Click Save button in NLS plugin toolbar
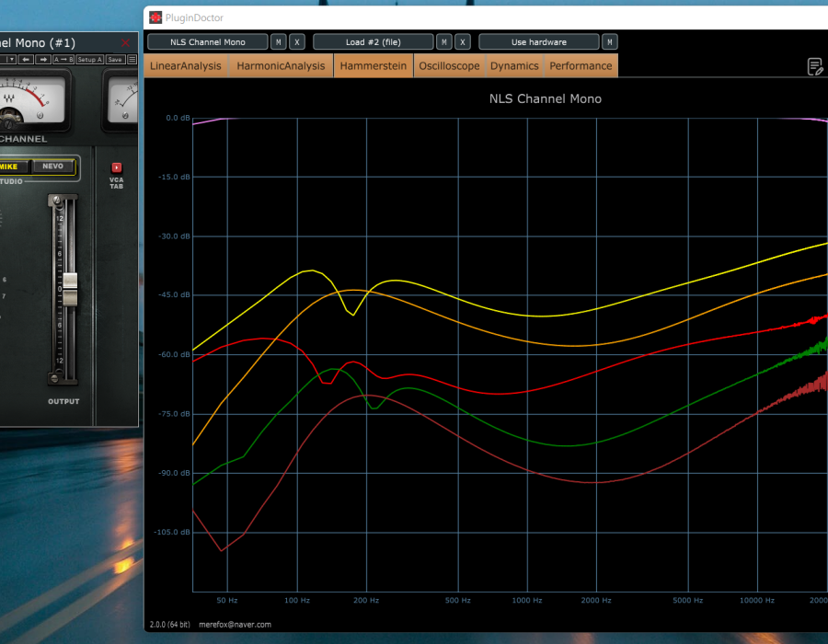Viewport: 828px width, 644px height. click(115, 60)
